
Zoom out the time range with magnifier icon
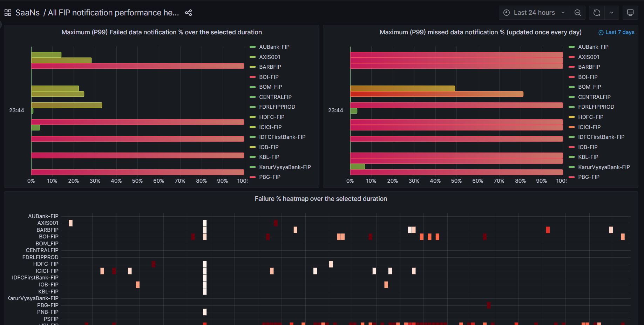577,12
